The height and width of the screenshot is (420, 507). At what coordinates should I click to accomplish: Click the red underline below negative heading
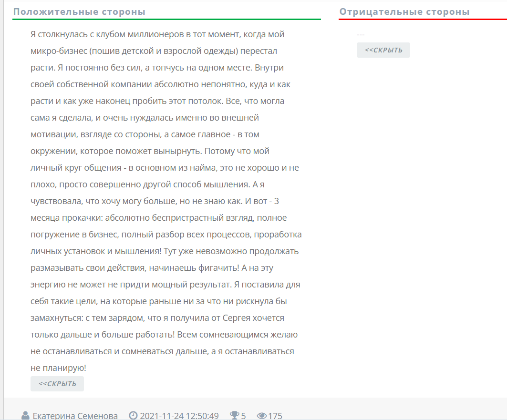[423, 19]
